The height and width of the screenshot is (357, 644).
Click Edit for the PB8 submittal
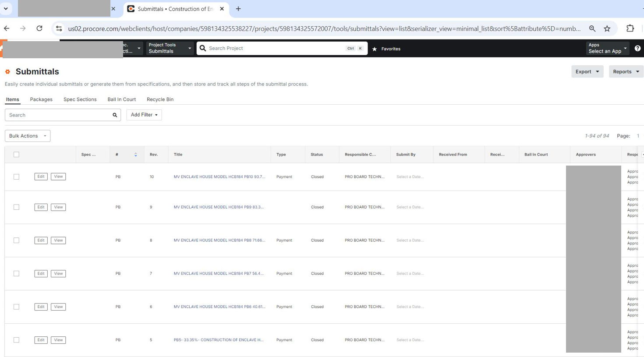coord(41,240)
